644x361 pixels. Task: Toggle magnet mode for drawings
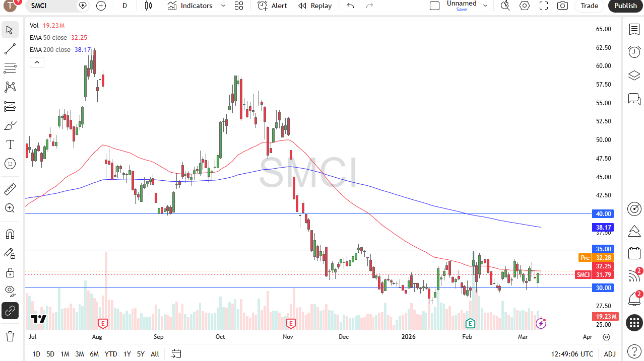point(10,234)
